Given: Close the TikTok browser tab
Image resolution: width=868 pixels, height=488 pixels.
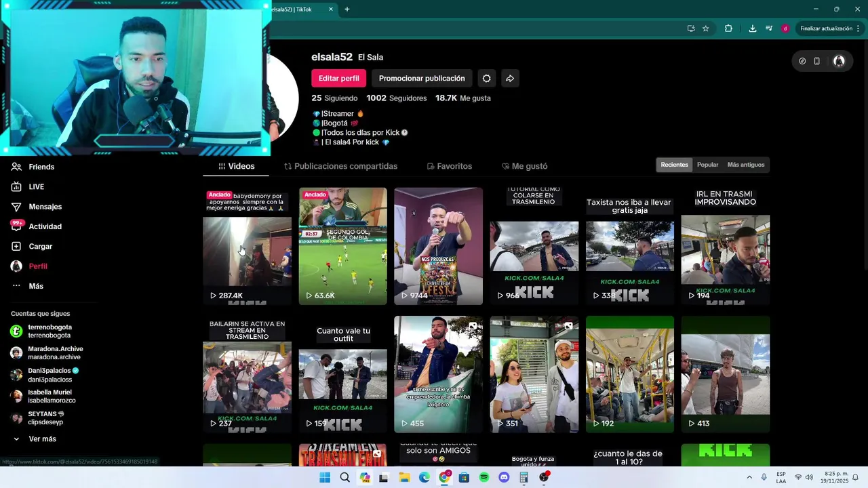Looking at the screenshot, I should coord(331,9).
